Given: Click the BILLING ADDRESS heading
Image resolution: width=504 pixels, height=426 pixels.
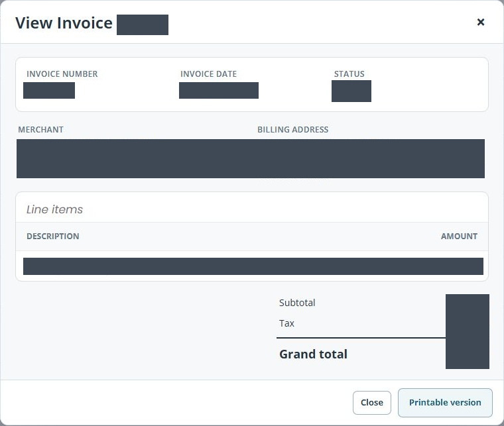Looking at the screenshot, I should coord(293,129).
